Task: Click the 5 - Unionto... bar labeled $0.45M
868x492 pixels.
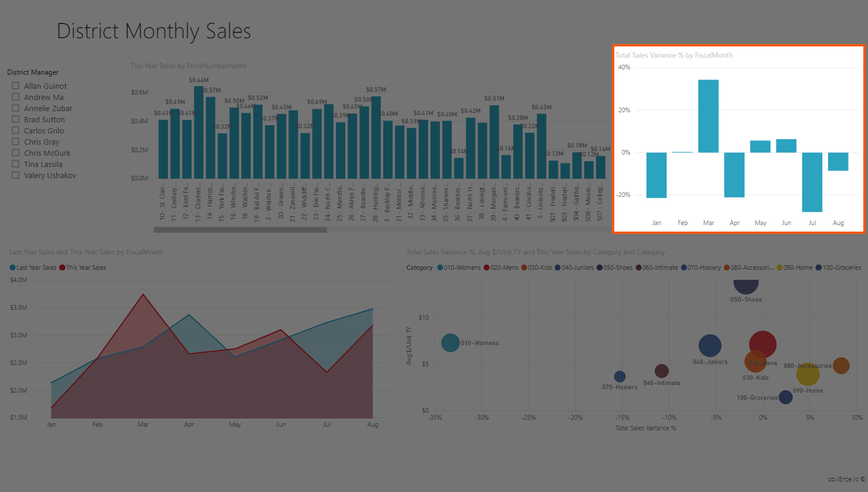Action: tap(541, 146)
